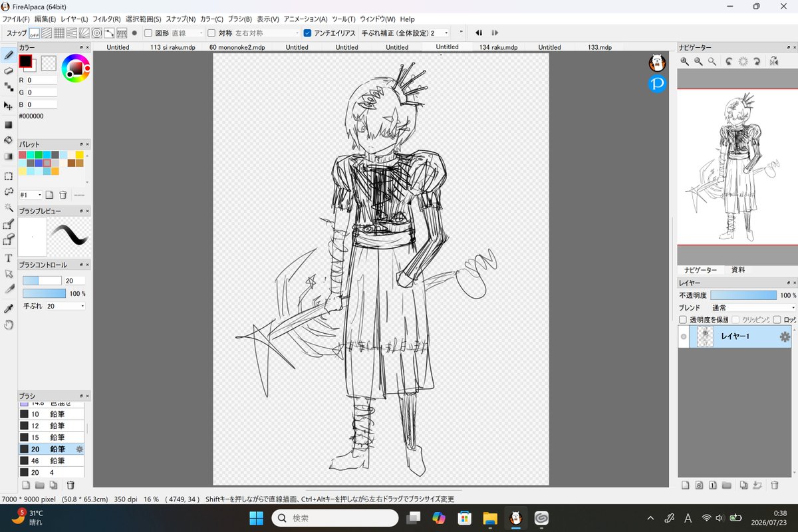Screen dimensions: 798x532
Task: Enable the ロック lock layer checkbox
Action: [x=777, y=320]
